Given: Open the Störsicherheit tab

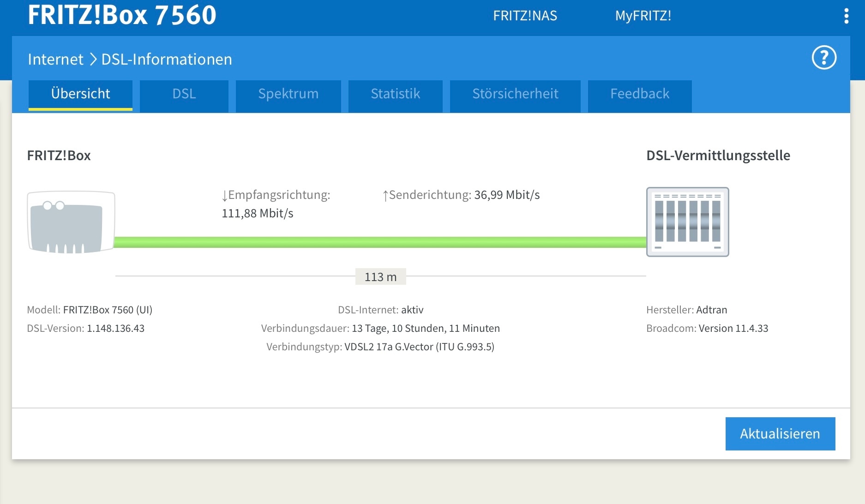Looking at the screenshot, I should point(515,96).
